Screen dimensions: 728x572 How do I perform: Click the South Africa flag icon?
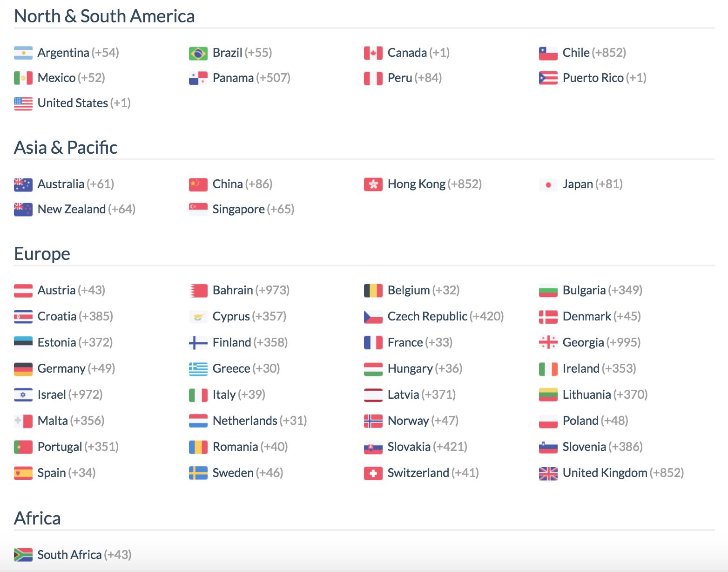coord(23,555)
